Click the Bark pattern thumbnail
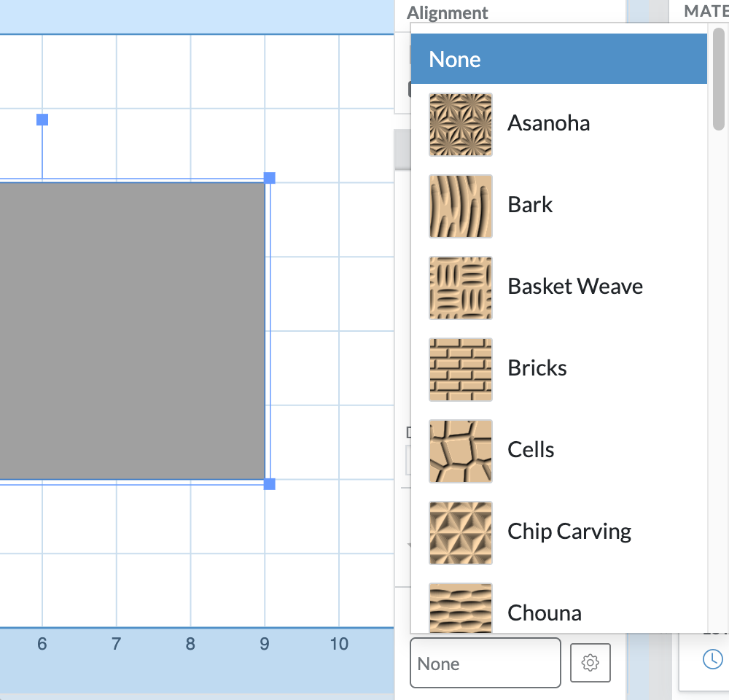The height and width of the screenshot is (700, 729). [x=460, y=206]
